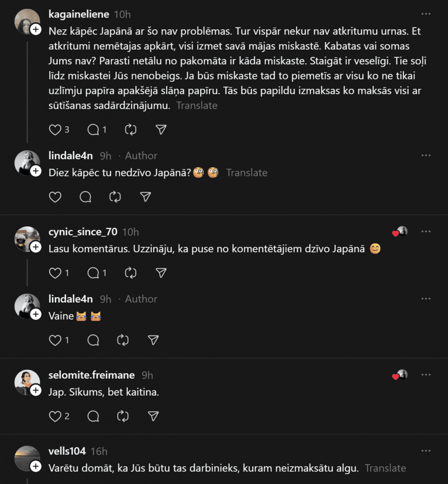
Task: Open more options for vells104's comment
Action: pos(426,451)
